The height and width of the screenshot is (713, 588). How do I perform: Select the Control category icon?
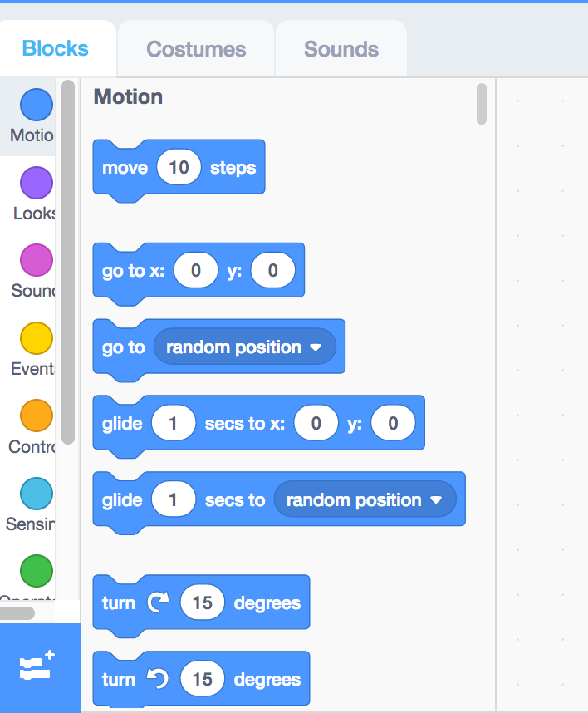coord(35,415)
